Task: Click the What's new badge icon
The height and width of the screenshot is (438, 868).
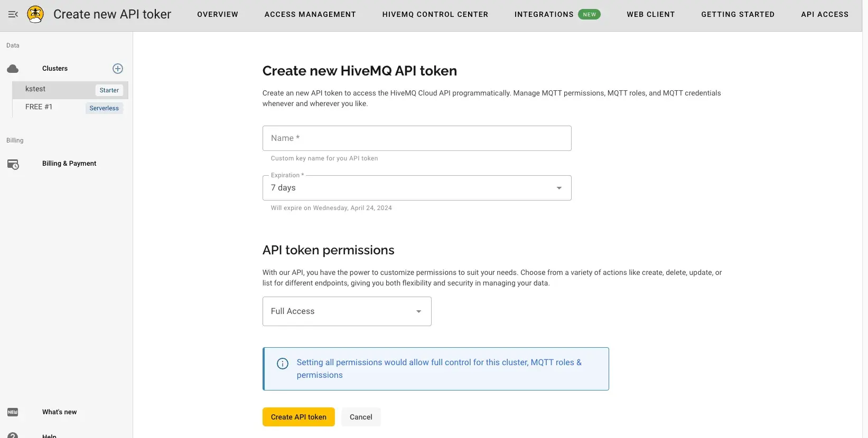Action: point(13,412)
